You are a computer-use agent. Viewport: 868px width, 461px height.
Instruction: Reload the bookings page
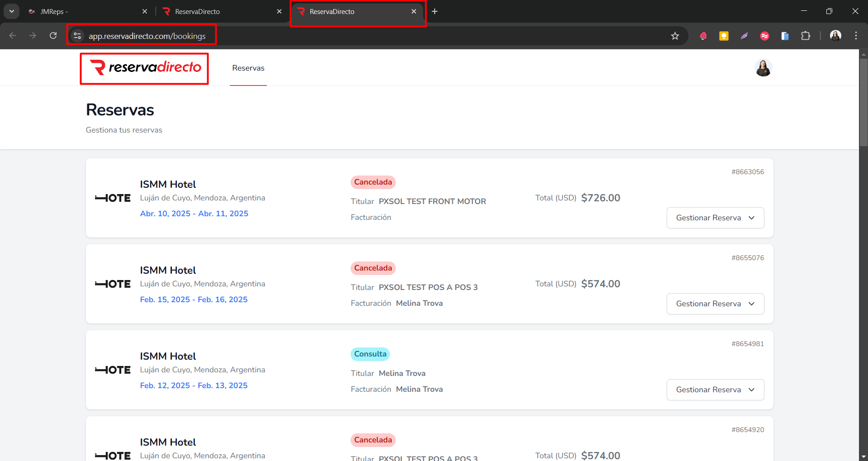coord(53,36)
